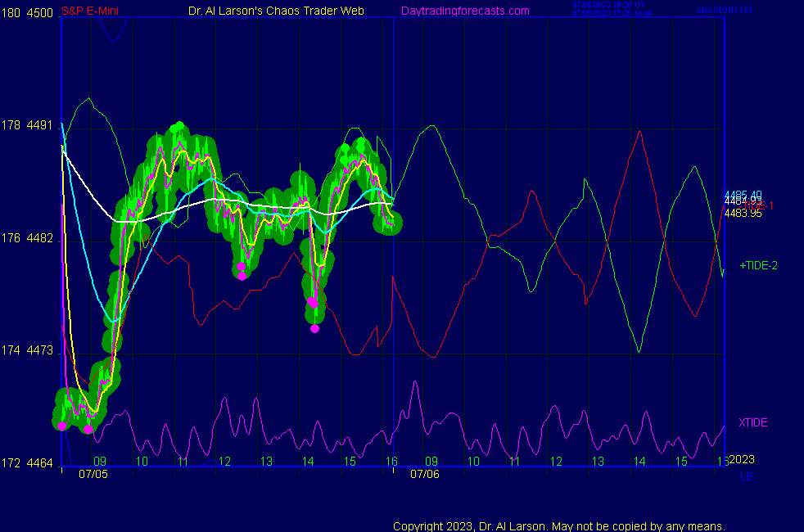Click the yellow 4483.95 value label

click(x=743, y=214)
